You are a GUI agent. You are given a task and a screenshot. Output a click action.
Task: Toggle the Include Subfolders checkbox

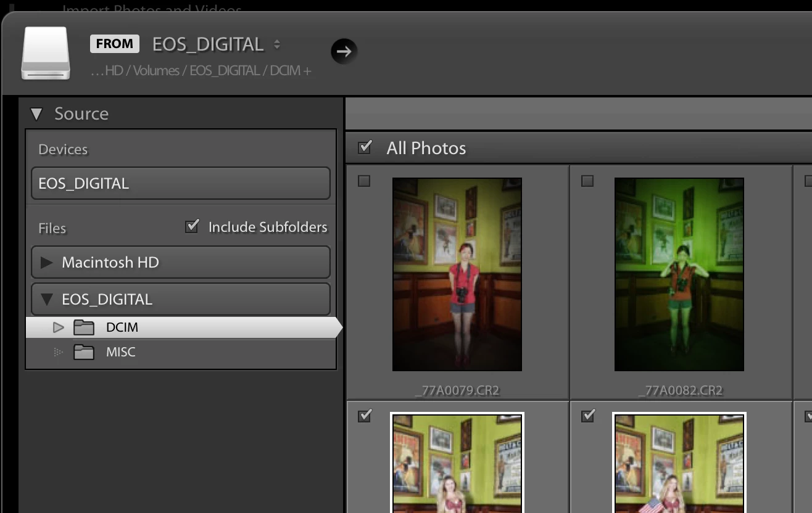192,226
